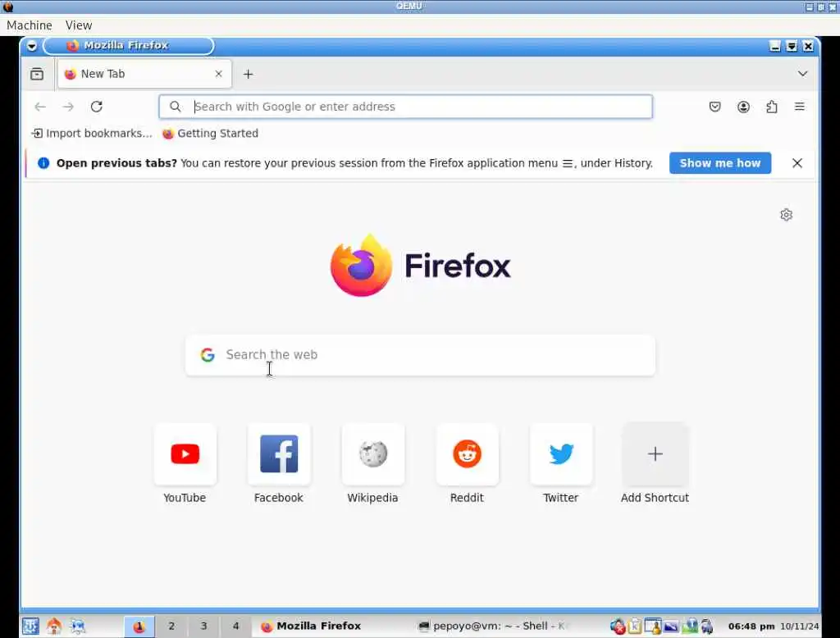Click the QEMU icon in the outer title bar
Image resolution: width=840 pixels, height=638 pixels.
pyautogui.click(x=7, y=7)
